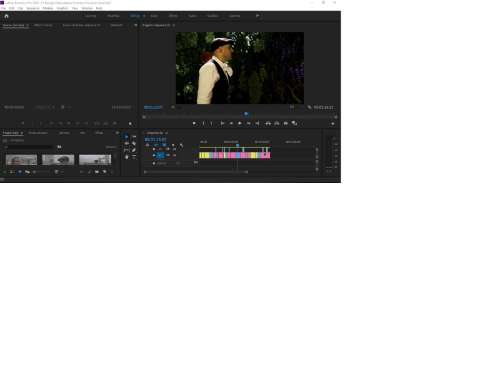Open the Effect Controls panel tab
Image resolution: width=500 pixels, height=375 pixels.
coord(43,25)
